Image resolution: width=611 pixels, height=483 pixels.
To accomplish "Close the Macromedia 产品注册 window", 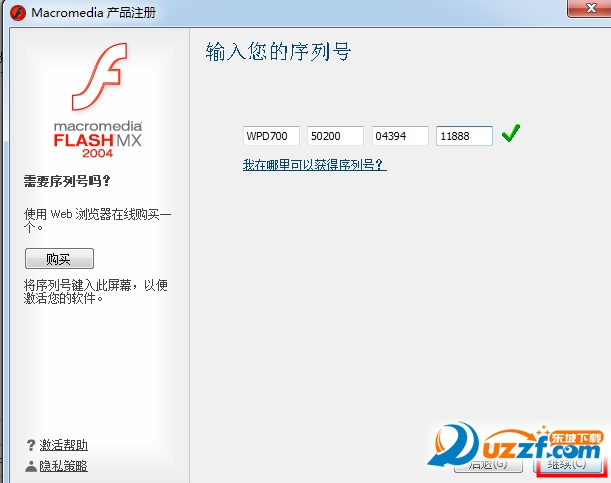I will point(590,9).
